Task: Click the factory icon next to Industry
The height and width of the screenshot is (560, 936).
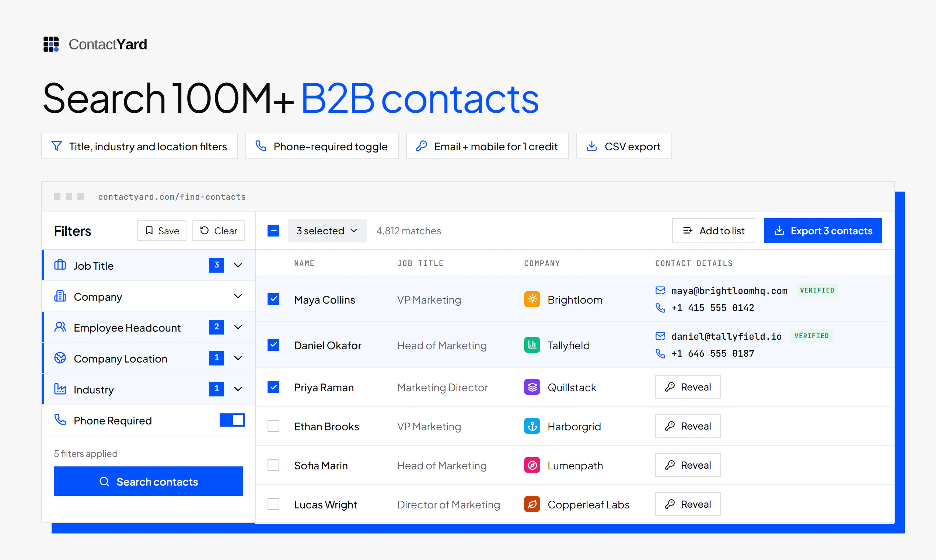Action: [x=60, y=389]
